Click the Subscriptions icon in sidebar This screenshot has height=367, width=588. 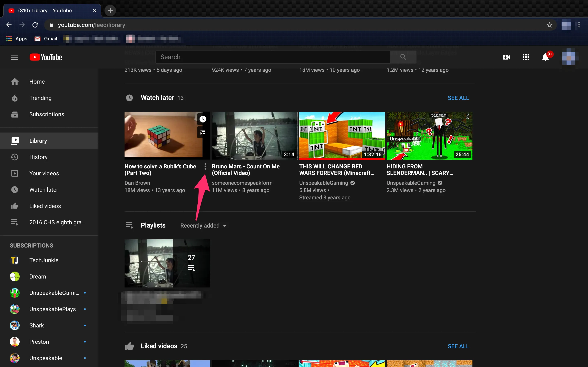[x=14, y=114]
